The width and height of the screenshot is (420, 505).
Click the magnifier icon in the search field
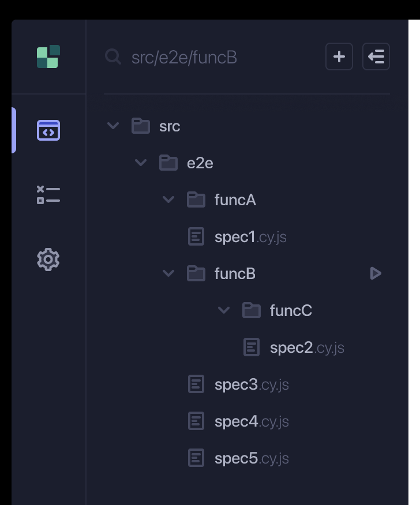point(113,57)
